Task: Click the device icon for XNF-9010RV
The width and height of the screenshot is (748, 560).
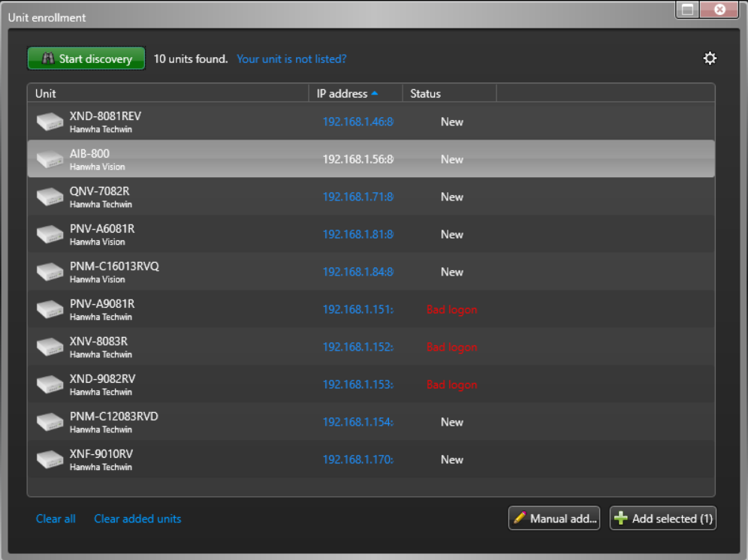Action: [x=50, y=459]
